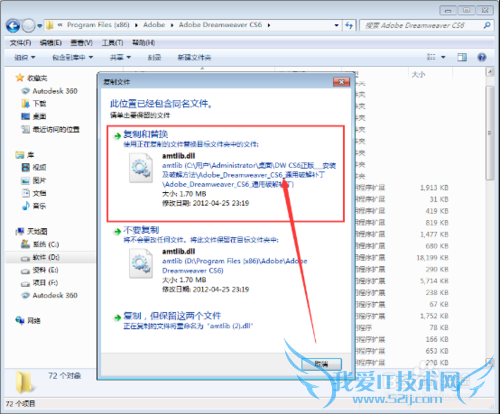Select 图片 library in sidebar

[x=34, y=180]
